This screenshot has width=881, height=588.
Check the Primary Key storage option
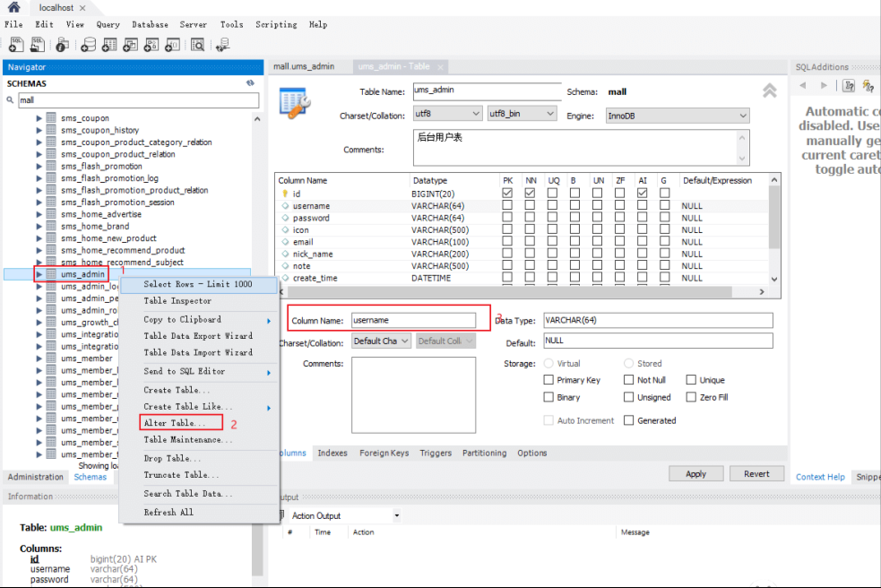point(548,380)
